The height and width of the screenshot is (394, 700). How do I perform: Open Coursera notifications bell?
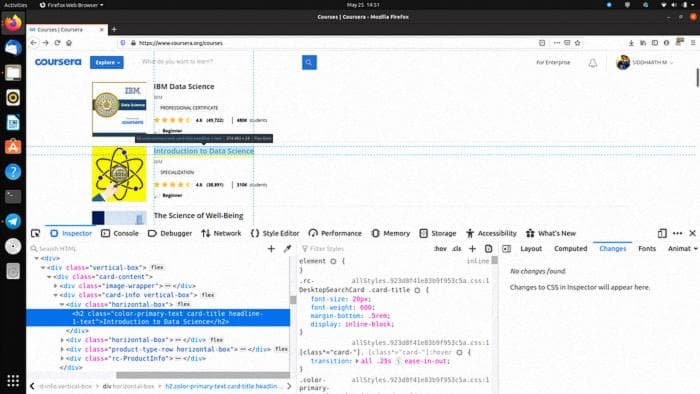pyautogui.click(x=592, y=63)
